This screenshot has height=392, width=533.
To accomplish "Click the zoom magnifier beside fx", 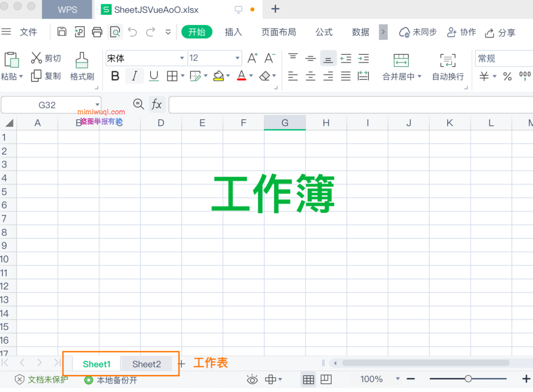I will coord(138,104).
